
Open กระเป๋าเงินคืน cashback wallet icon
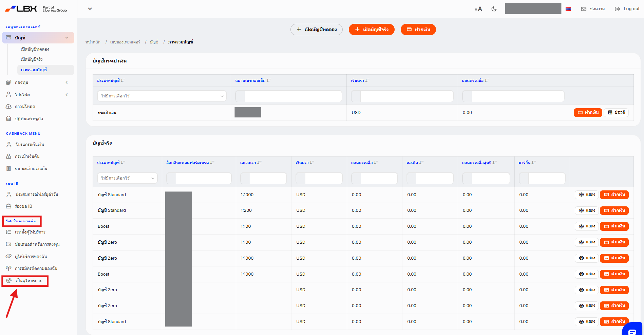pos(9,156)
